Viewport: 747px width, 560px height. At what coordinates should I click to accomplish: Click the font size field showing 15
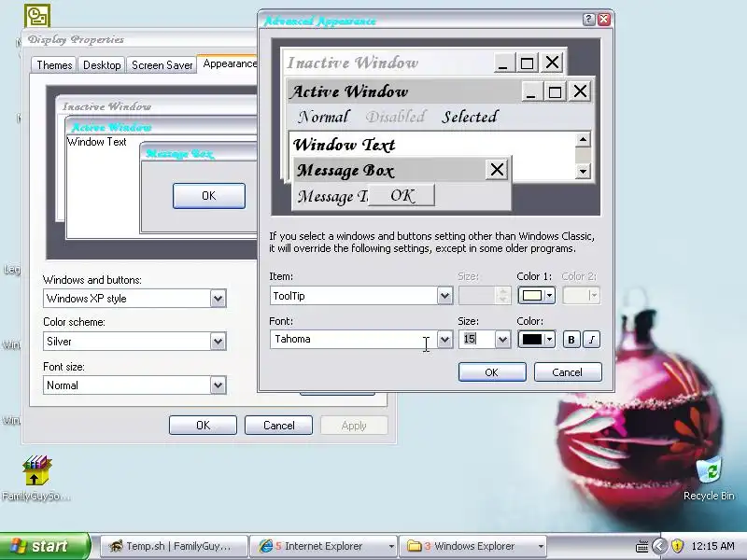477,340
